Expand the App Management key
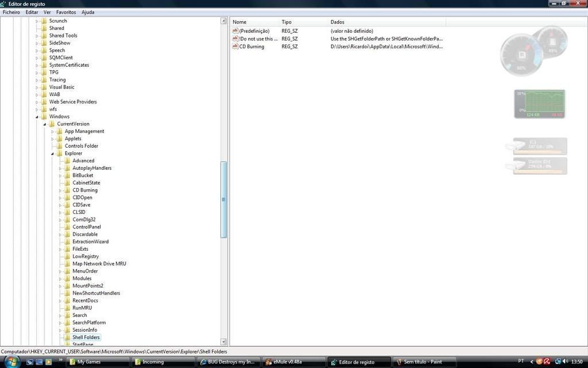The width and height of the screenshot is (588, 368). [52, 132]
